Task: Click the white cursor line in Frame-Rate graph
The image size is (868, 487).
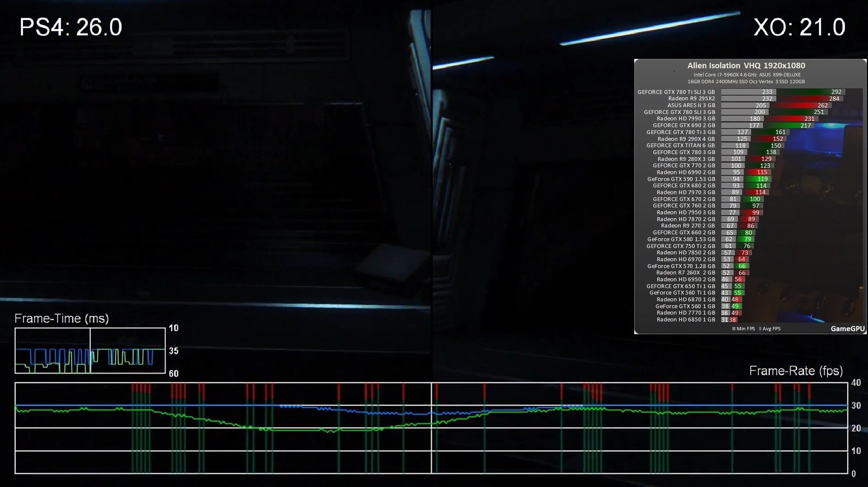Action: (431, 428)
